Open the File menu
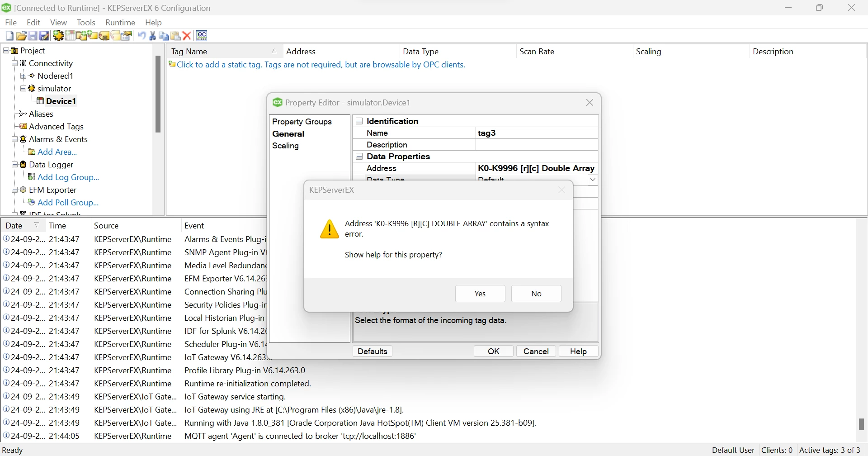868x456 pixels. point(11,22)
